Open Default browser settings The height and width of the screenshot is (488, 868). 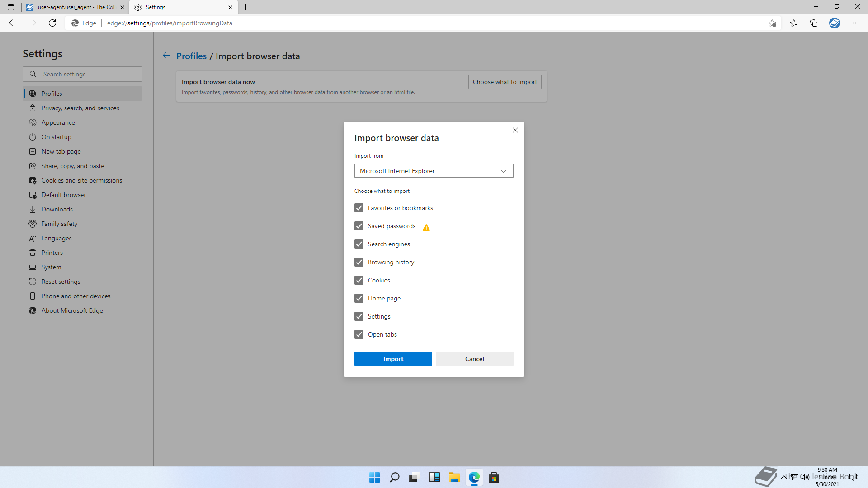pyautogui.click(x=82, y=195)
